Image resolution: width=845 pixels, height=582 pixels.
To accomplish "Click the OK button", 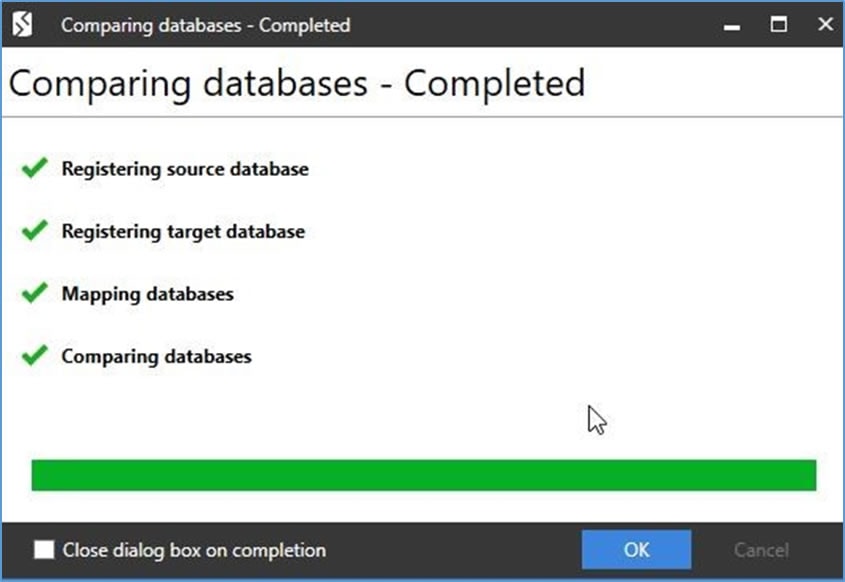I will coord(636,550).
